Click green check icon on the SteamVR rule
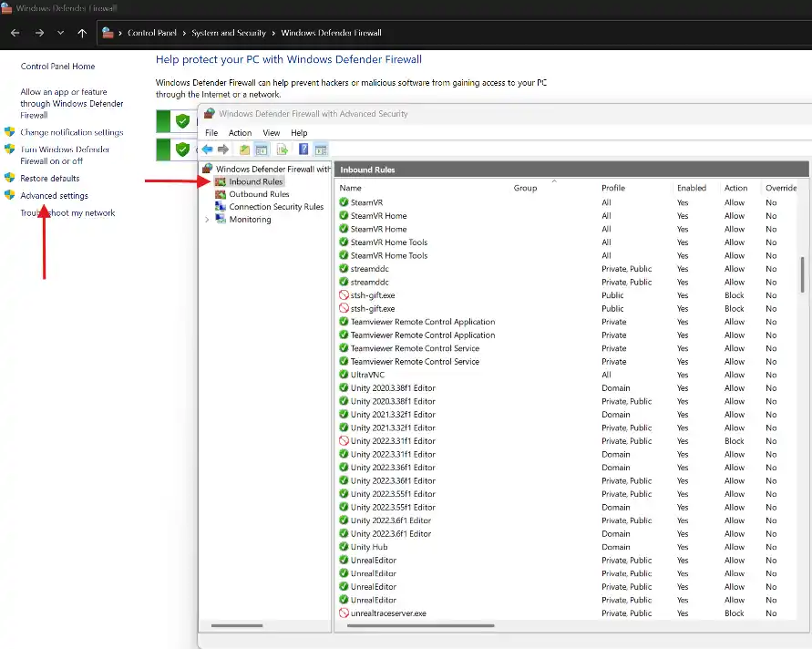 pos(344,202)
